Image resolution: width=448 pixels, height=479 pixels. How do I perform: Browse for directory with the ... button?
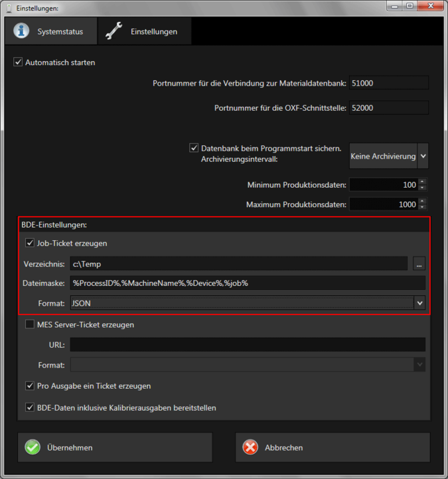[419, 263]
